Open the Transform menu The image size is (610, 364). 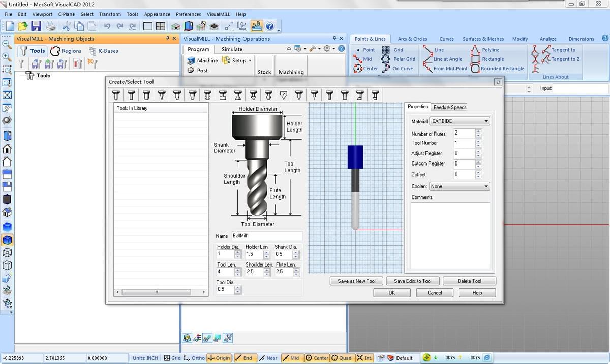tap(110, 14)
